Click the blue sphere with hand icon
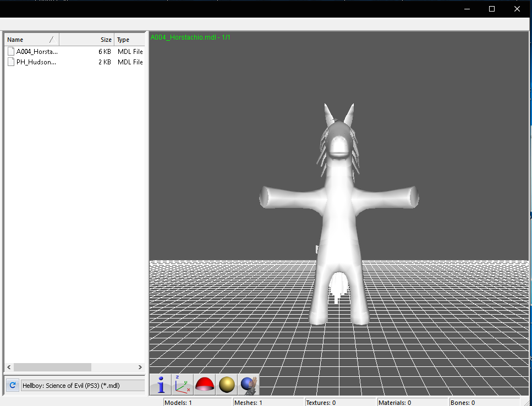The image size is (532, 406). pyautogui.click(x=249, y=385)
